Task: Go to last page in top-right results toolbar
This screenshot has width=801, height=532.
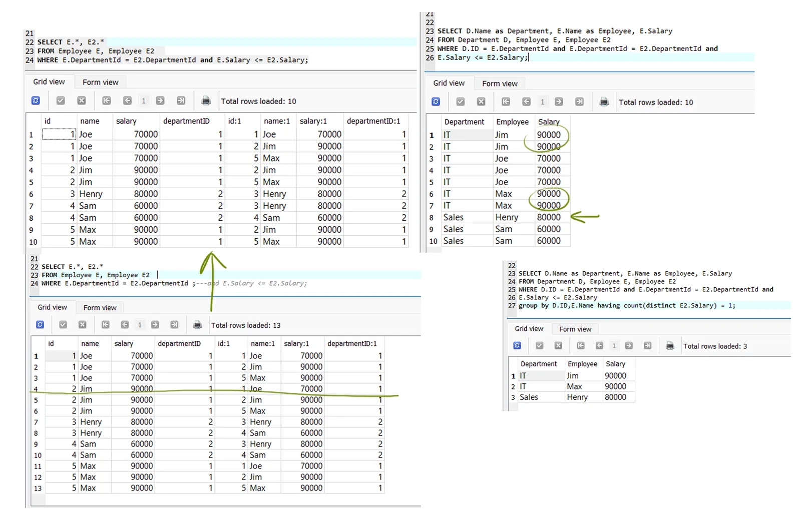Action: click(x=579, y=102)
